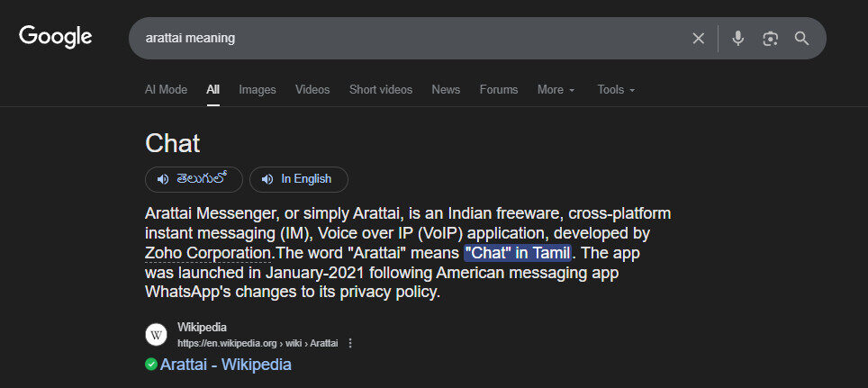Open the Videos results tab
Viewport: 868px width, 388px height.
(312, 90)
